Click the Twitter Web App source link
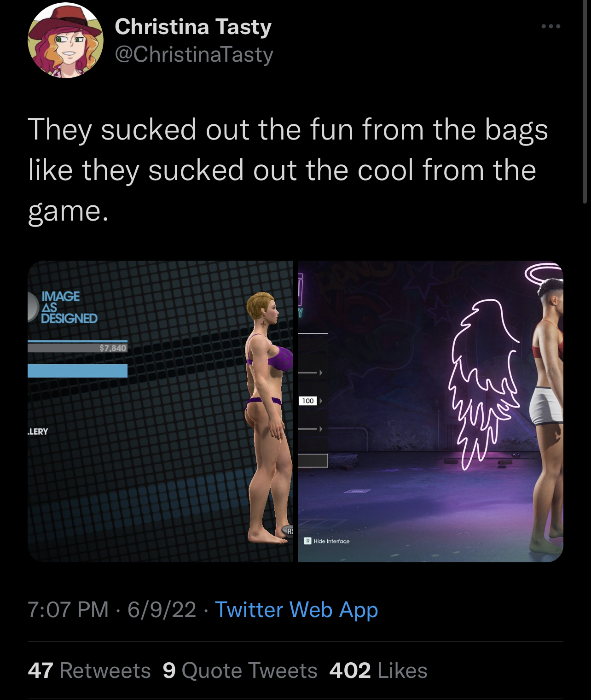Image resolution: width=591 pixels, height=700 pixels. (296, 610)
